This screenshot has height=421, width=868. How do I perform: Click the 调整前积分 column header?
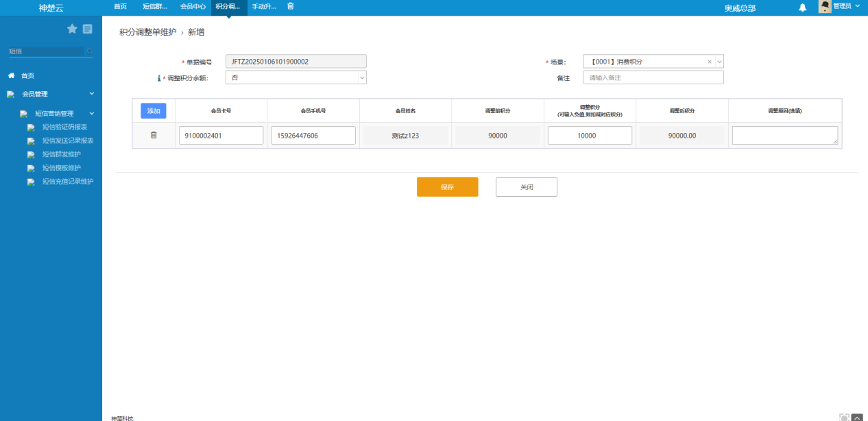tap(498, 110)
